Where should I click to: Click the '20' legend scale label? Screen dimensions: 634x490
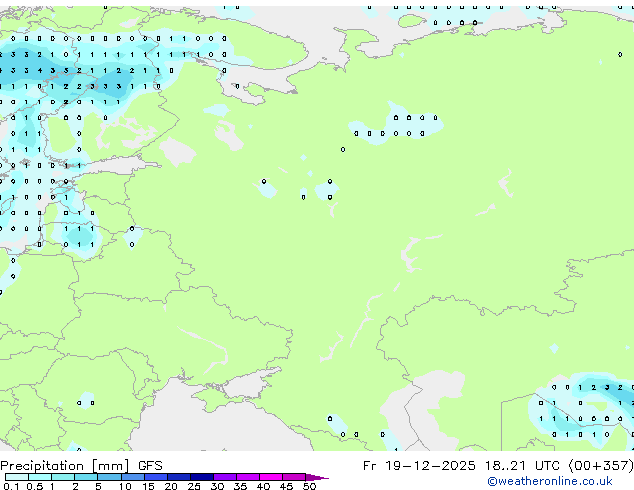pos(171,486)
